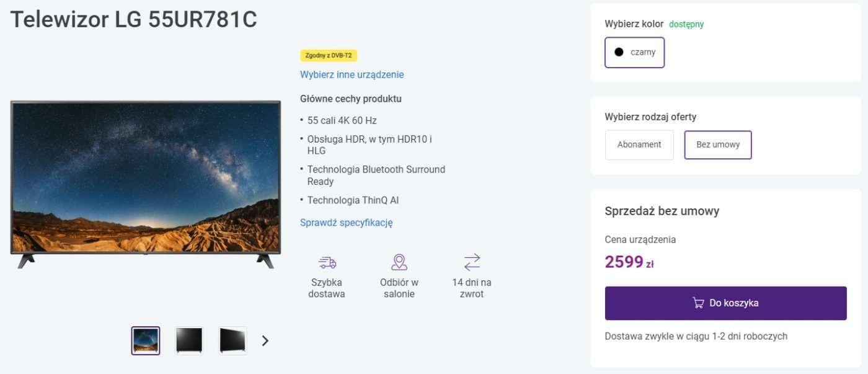
Task: Click the black color dot swatch
Action: click(x=619, y=52)
